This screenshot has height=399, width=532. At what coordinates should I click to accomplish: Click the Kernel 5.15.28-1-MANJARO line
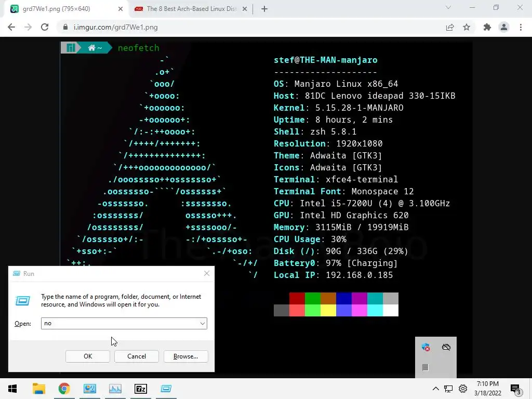[339, 108]
